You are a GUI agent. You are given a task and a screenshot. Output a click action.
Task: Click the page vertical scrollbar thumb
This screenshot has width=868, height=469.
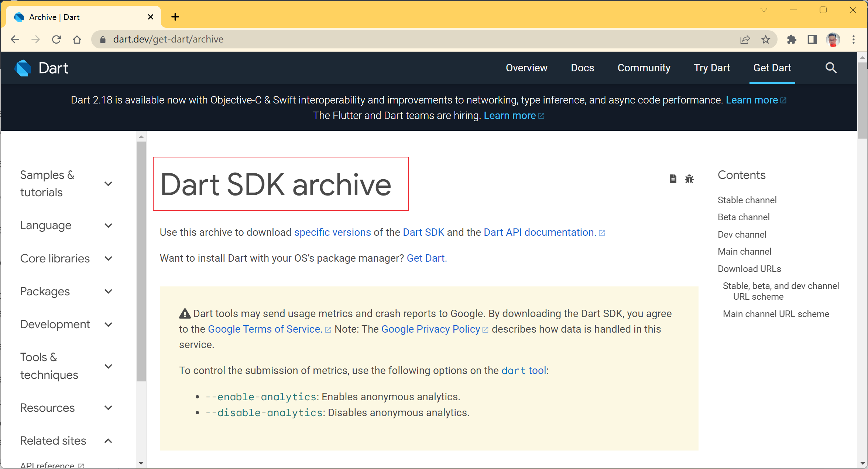[862, 101]
